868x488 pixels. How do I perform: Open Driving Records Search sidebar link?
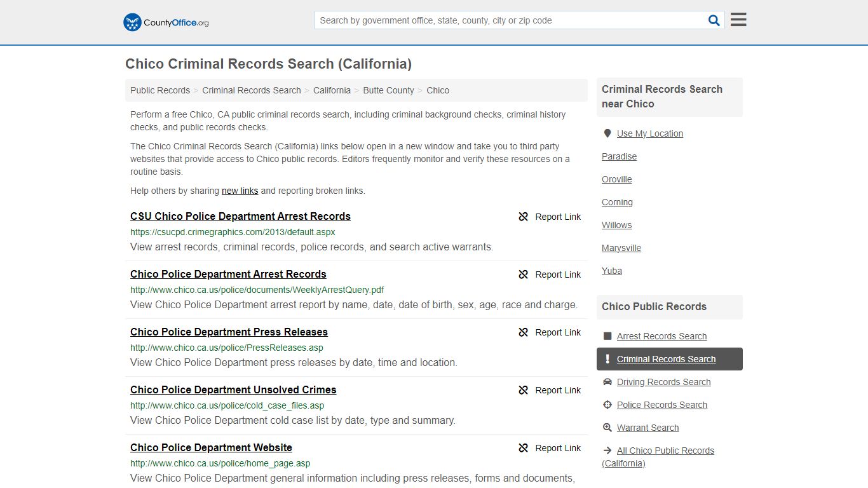[663, 382]
